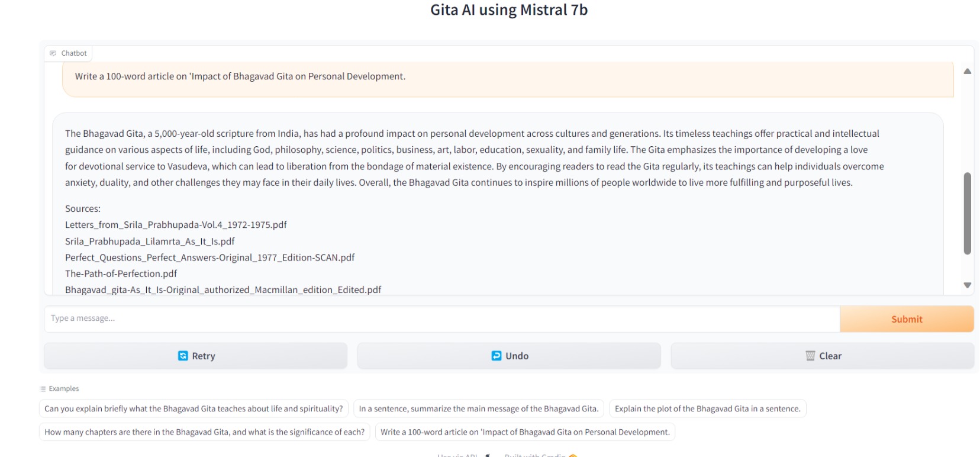980x457 pixels.
Task: Click source Bhagavad_gita-As_It_Is-Original_authorized_Macmillan_edition_Edited.pdf
Action: 223,289
